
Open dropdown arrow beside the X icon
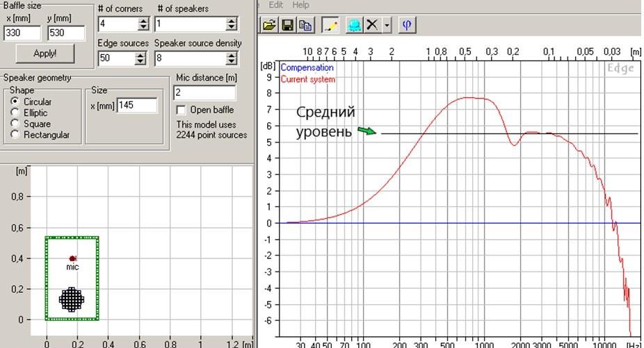(387, 25)
